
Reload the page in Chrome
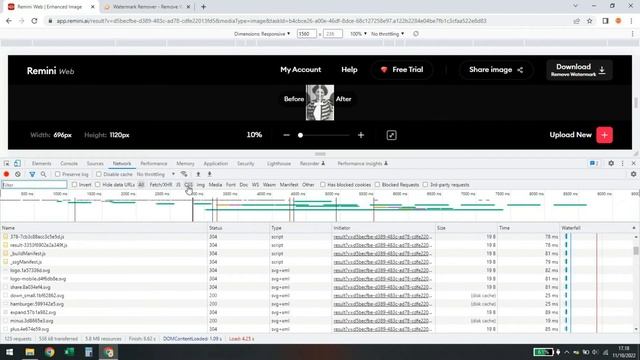34,21
